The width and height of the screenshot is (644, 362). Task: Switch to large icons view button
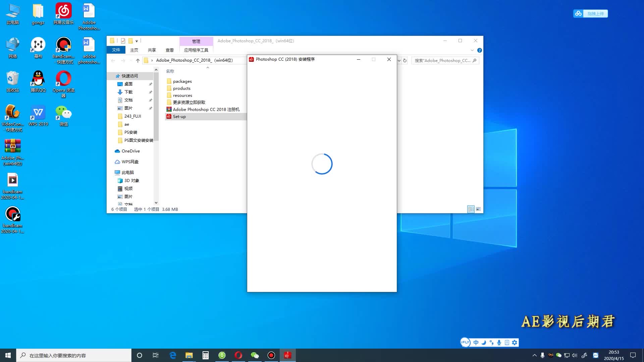[x=478, y=209]
